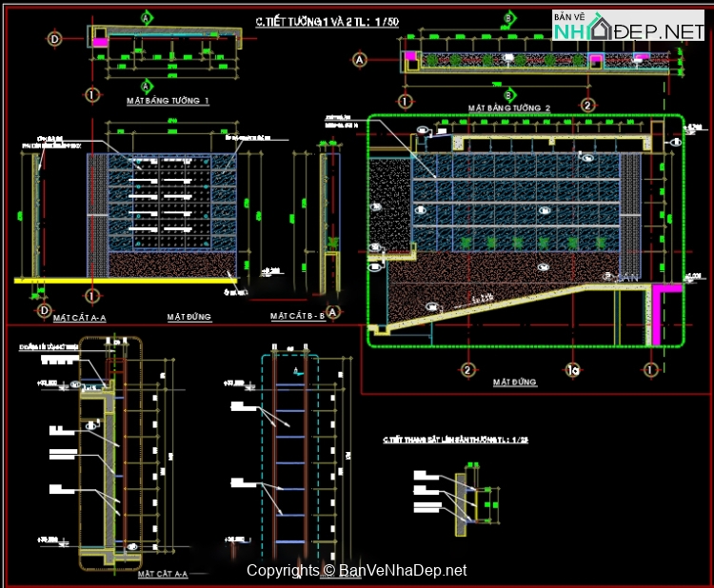Click the MẶT CẮT B - B caption

[298, 316]
